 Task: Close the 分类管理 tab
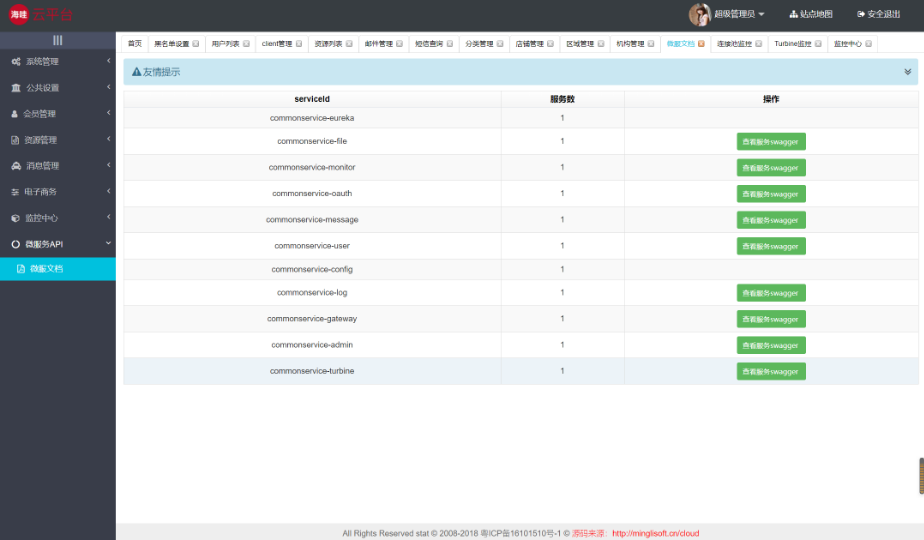coord(500,44)
